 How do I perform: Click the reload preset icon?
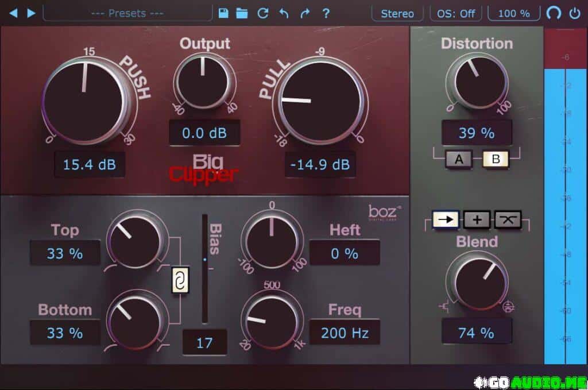(x=263, y=14)
